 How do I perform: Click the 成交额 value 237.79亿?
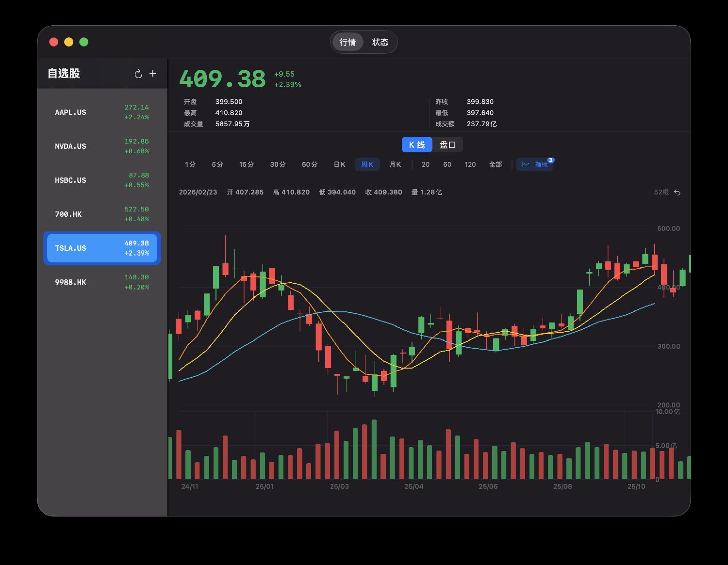click(x=481, y=124)
